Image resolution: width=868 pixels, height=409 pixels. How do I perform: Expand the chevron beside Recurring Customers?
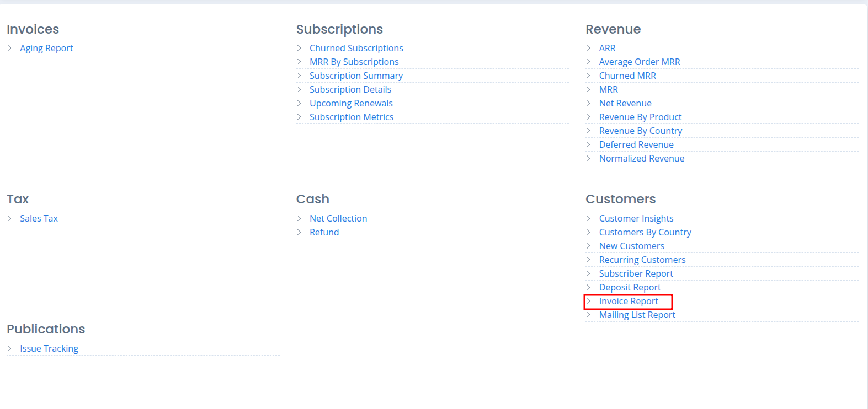click(x=588, y=260)
